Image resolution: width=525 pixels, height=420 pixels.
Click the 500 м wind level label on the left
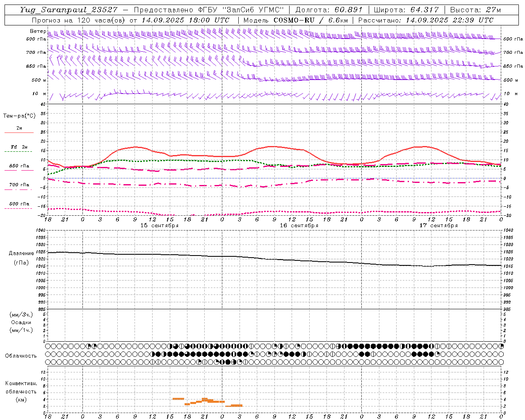39,80
